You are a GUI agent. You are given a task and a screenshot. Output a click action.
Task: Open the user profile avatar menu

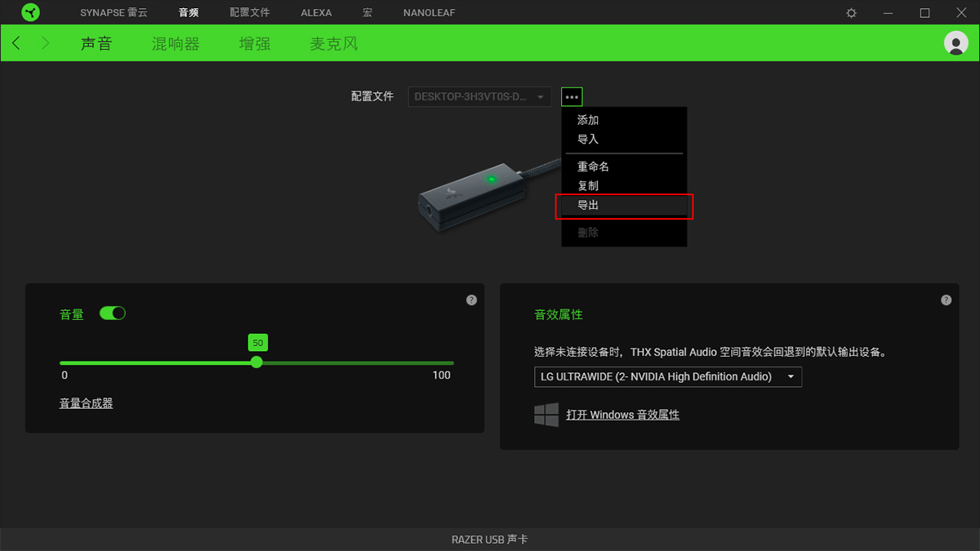click(x=955, y=42)
